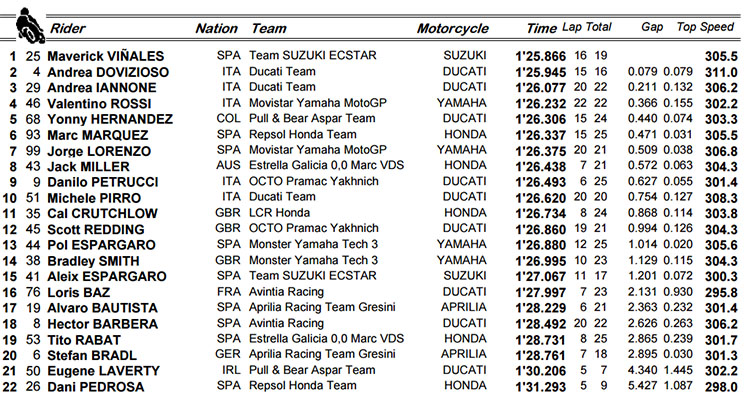Select rider Valentino ROSSI
The image size is (745, 401).
coord(99,104)
